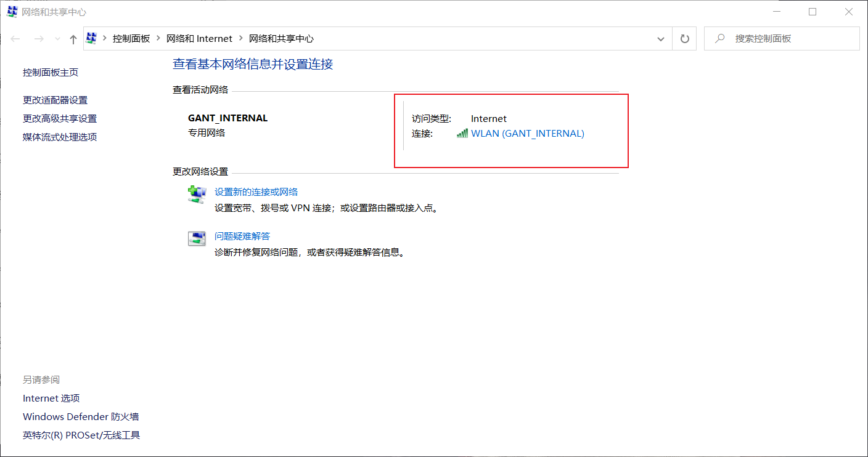Screen dimensions: 868x457
Task: Click the 连接: label
Action: [x=422, y=133]
